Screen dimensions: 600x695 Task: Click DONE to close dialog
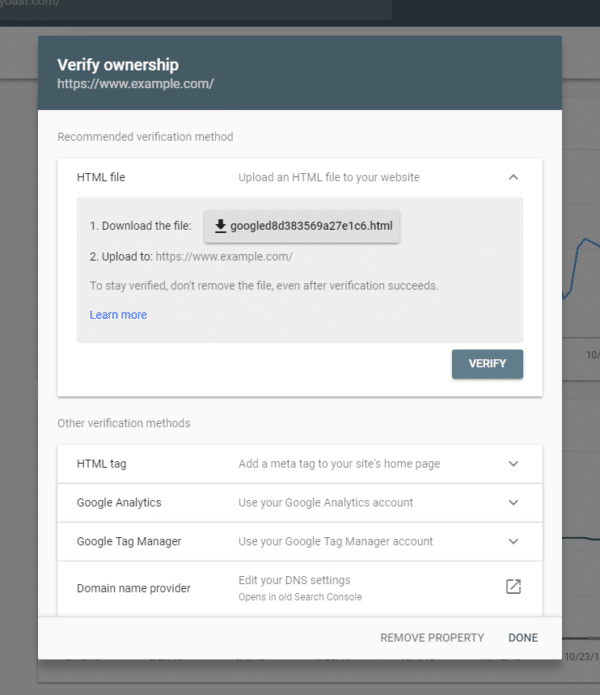[523, 638]
